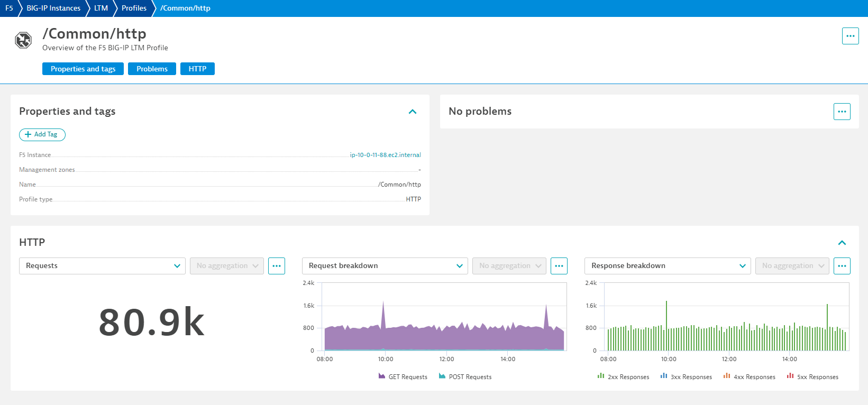
Task: Open the ip-10-0-11-88.ec2.internal instance link
Action: pyautogui.click(x=385, y=155)
